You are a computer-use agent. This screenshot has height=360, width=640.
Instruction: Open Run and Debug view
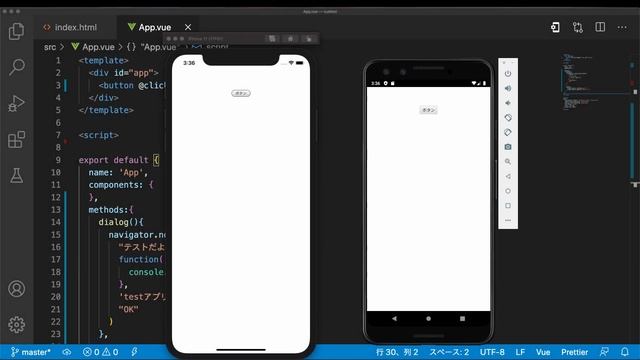coord(16,103)
